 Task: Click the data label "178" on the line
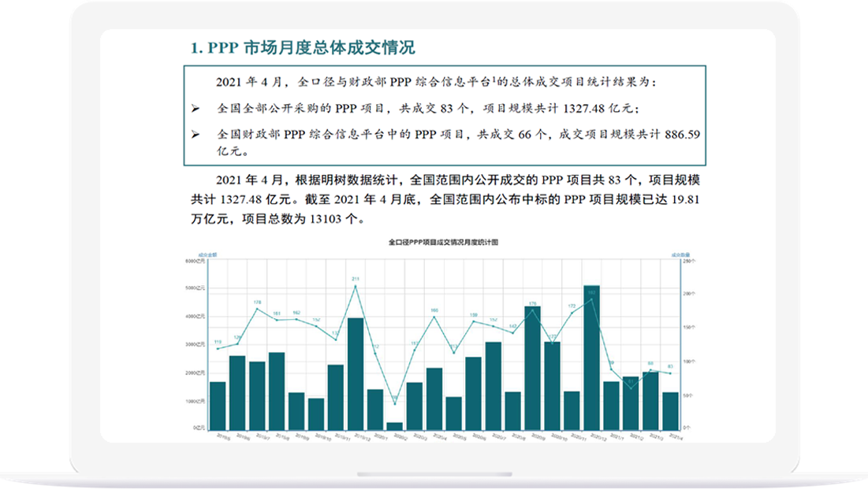pos(258,303)
